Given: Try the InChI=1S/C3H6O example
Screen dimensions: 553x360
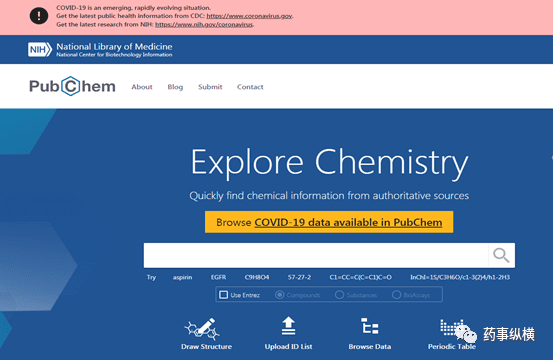Looking at the screenshot, I should [460, 277].
